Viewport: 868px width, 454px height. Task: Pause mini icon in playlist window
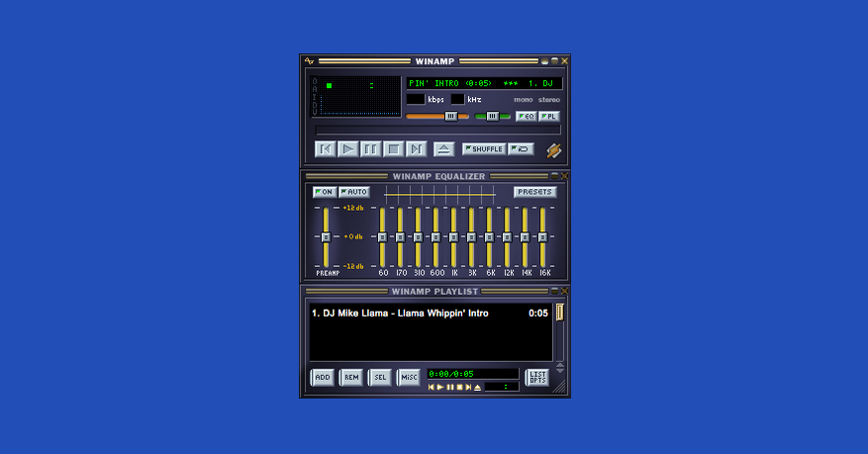click(450, 387)
